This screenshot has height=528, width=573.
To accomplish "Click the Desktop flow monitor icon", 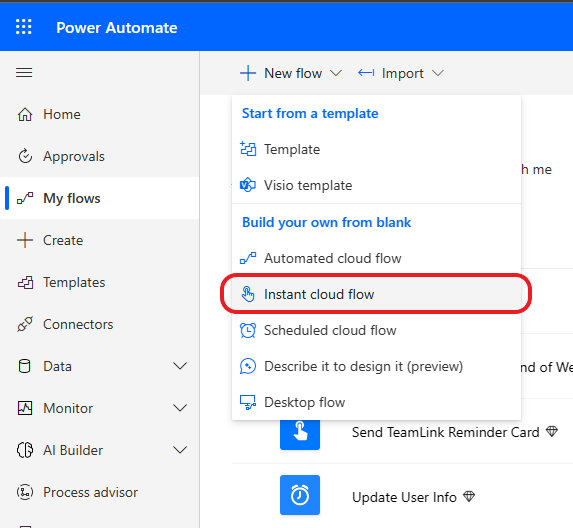I will pyautogui.click(x=248, y=402).
